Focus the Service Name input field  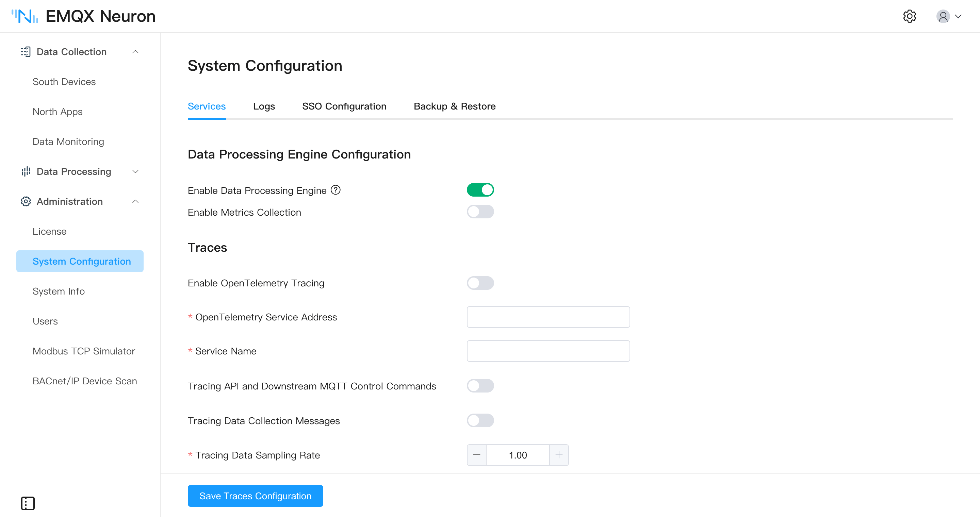pyautogui.click(x=548, y=351)
